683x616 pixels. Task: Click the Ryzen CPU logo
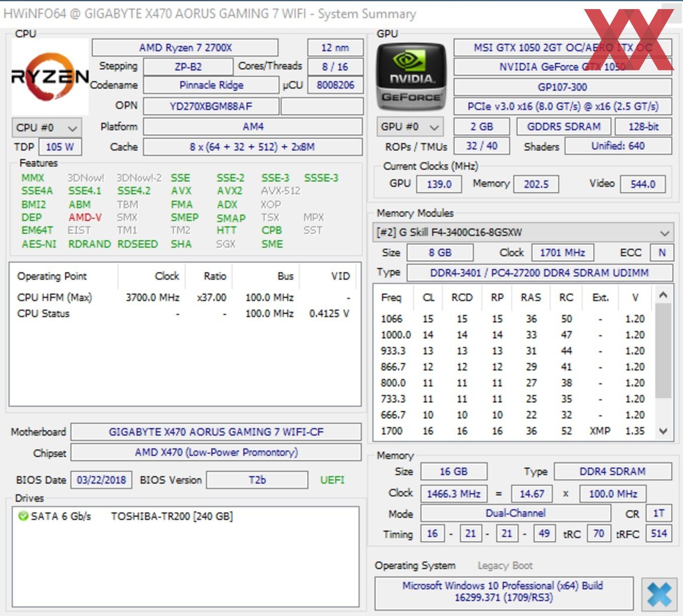(x=50, y=77)
